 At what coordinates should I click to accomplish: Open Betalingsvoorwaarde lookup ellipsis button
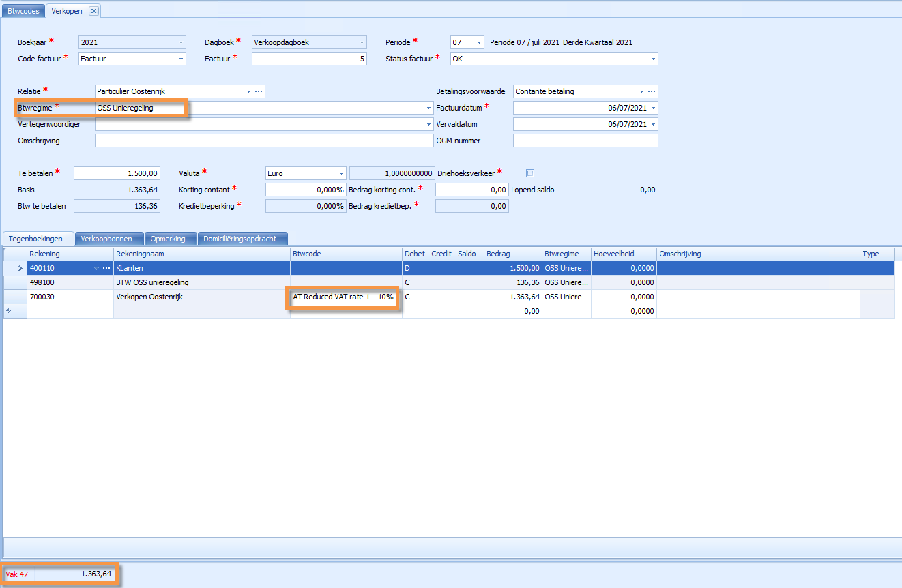click(652, 91)
